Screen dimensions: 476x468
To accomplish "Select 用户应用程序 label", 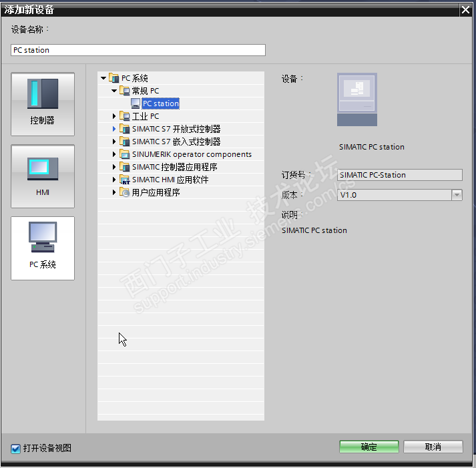I will [x=156, y=192].
